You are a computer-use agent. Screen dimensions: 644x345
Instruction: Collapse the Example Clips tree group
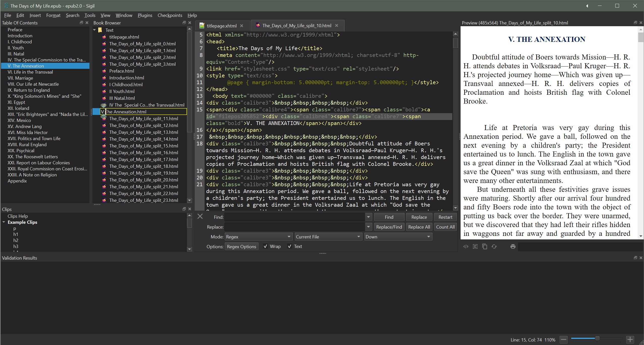(x=4, y=222)
